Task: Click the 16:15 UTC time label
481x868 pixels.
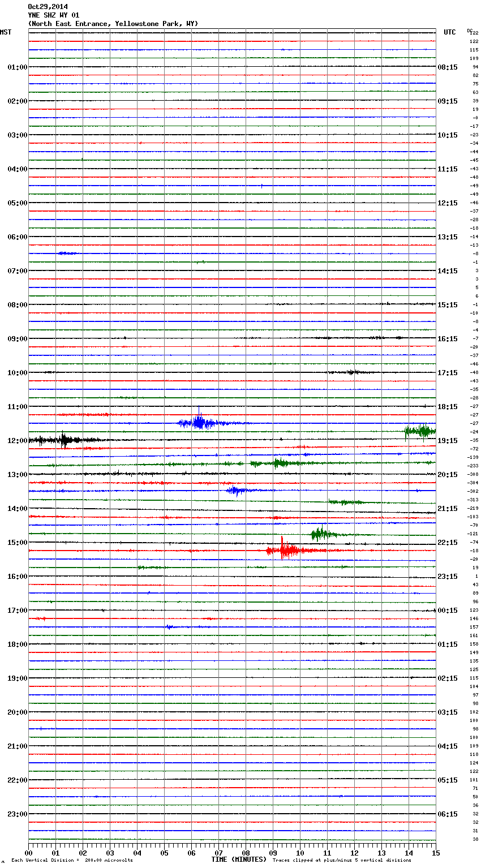Action: click(448, 339)
